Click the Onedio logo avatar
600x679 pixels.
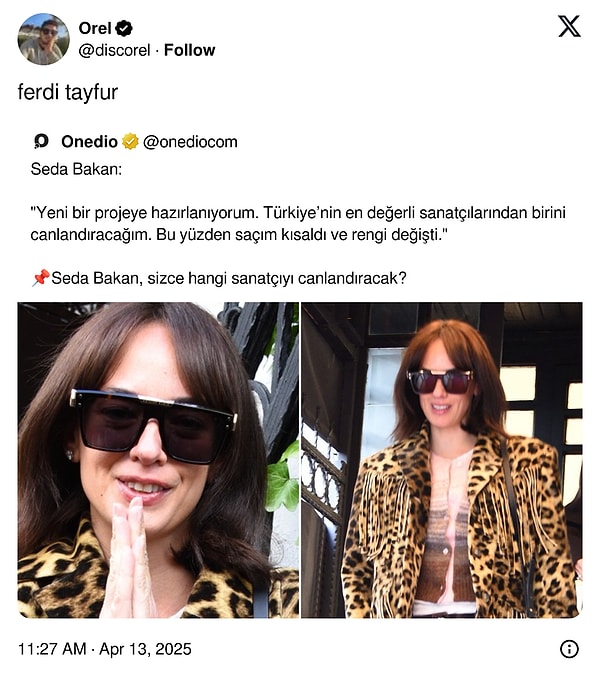pos(42,141)
